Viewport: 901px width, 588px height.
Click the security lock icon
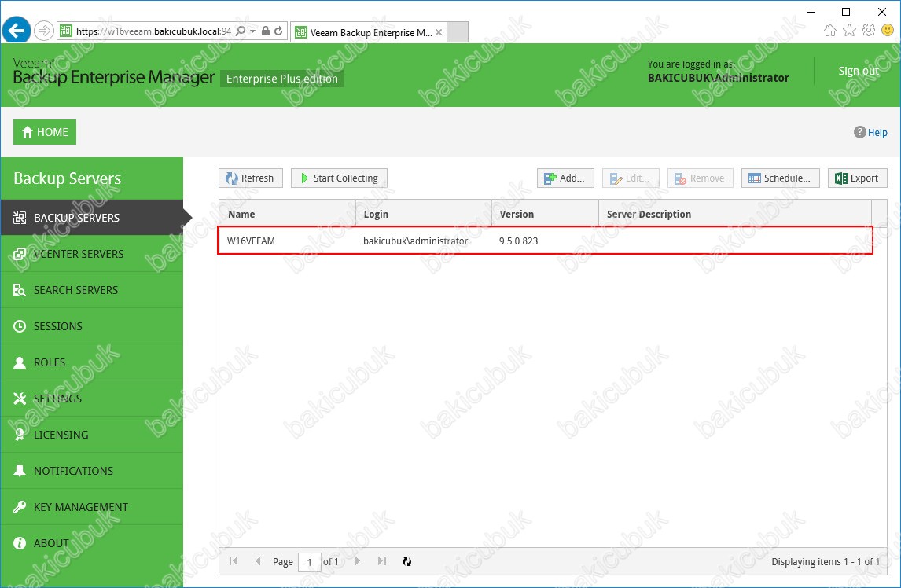point(266,31)
